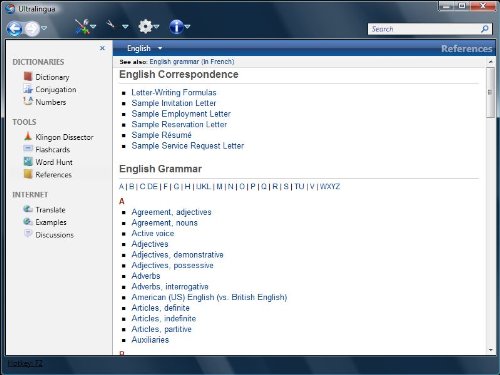Expand dropdown beside the gear icon

(x=156, y=26)
